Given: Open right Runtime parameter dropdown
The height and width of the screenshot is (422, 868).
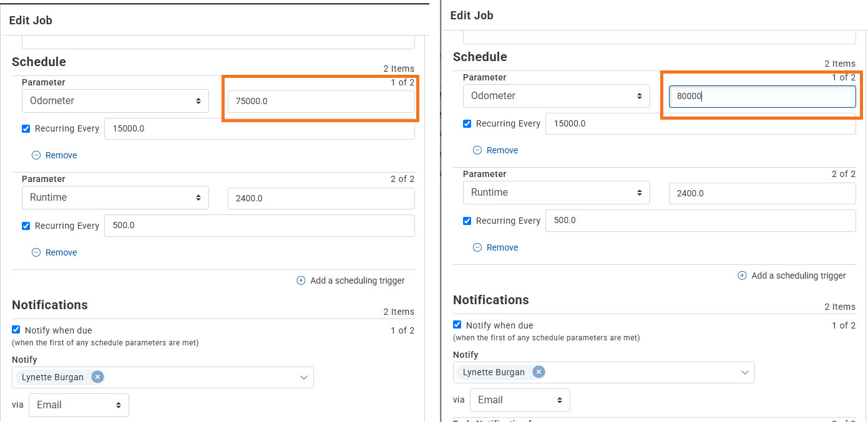Looking at the screenshot, I should pos(557,193).
